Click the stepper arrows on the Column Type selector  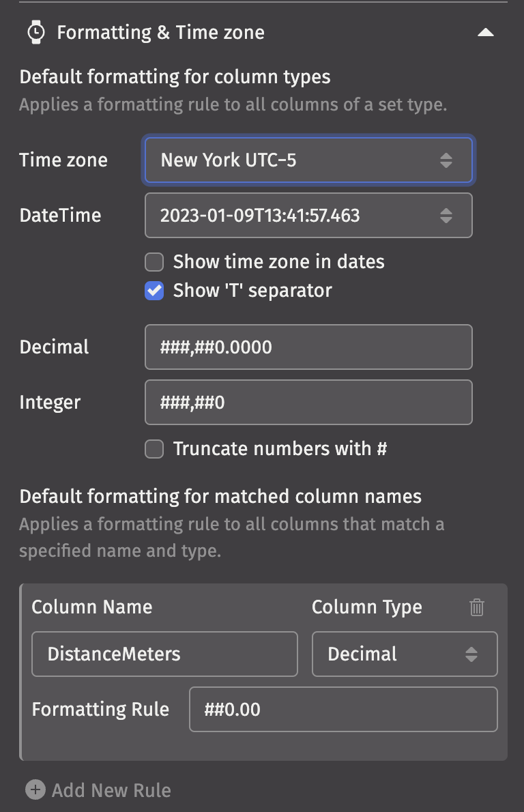coord(474,654)
